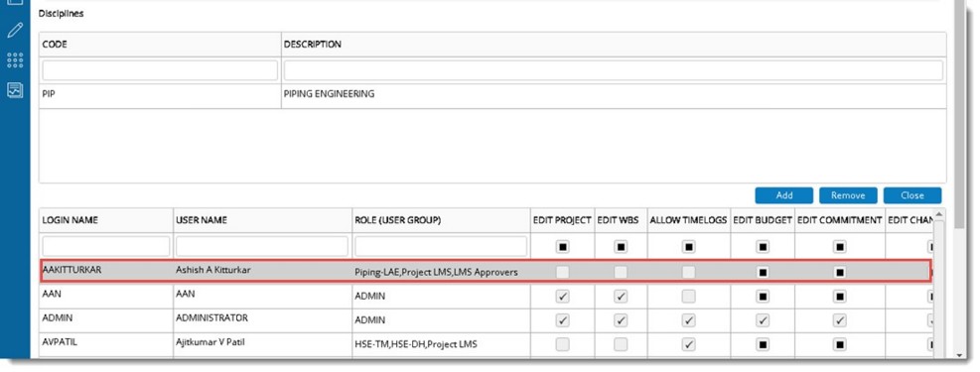The height and width of the screenshot is (372, 980).
Task: Select the Ashish A Kitturkar user name
Action: (262, 272)
